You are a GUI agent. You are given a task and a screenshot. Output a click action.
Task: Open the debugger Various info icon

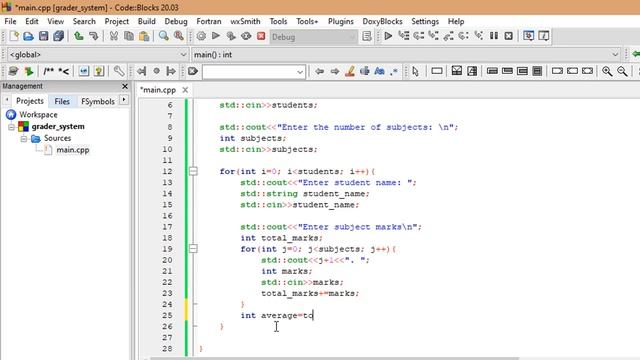[x=544, y=36]
